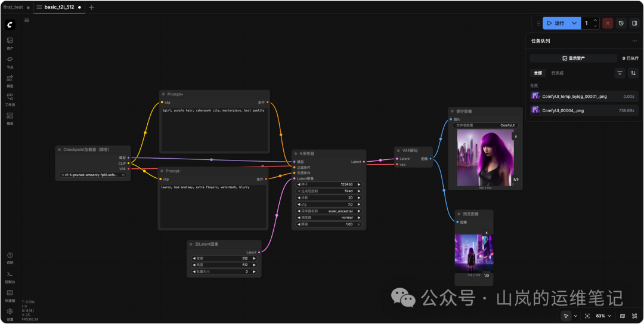Click the queue history clock icon
Viewport: 644px width, 324px height.
pyautogui.click(x=621, y=23)
